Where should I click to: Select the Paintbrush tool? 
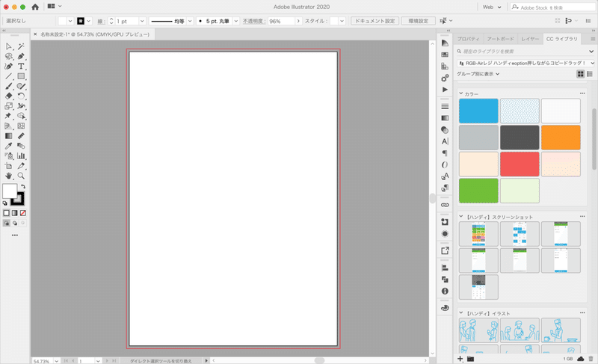tap(8, 86)
